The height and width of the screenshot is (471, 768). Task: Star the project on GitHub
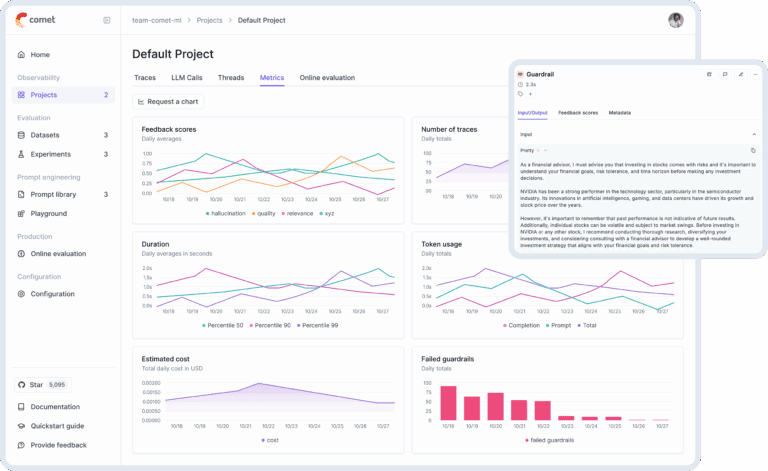point(43,384)
